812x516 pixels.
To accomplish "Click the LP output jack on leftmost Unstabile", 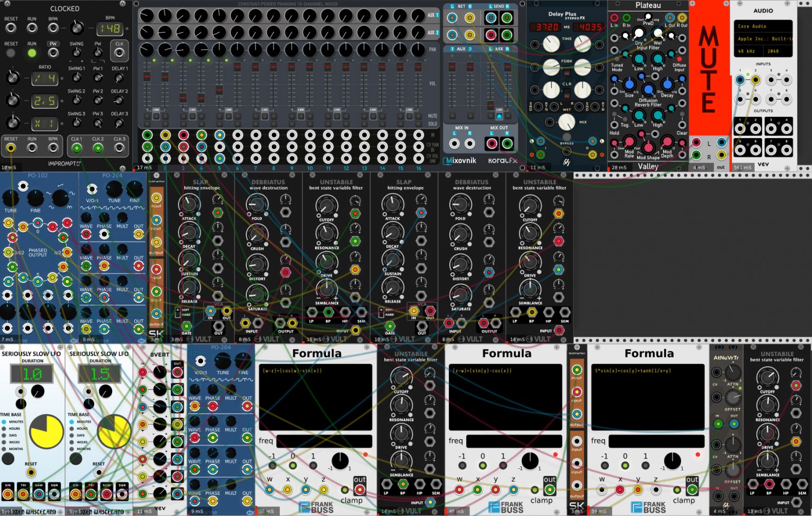I will click(312, 312).
